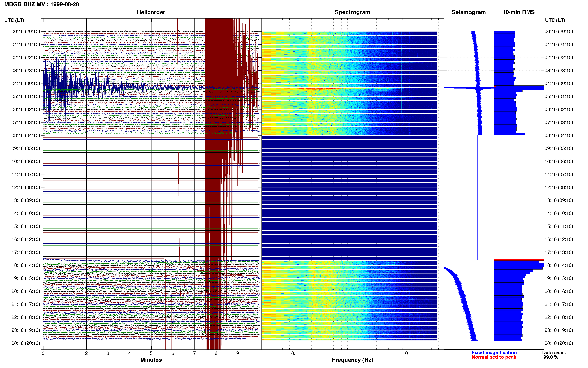
Task: Click left time label '23:10 (19:10)'
Action: click(26, 330)
